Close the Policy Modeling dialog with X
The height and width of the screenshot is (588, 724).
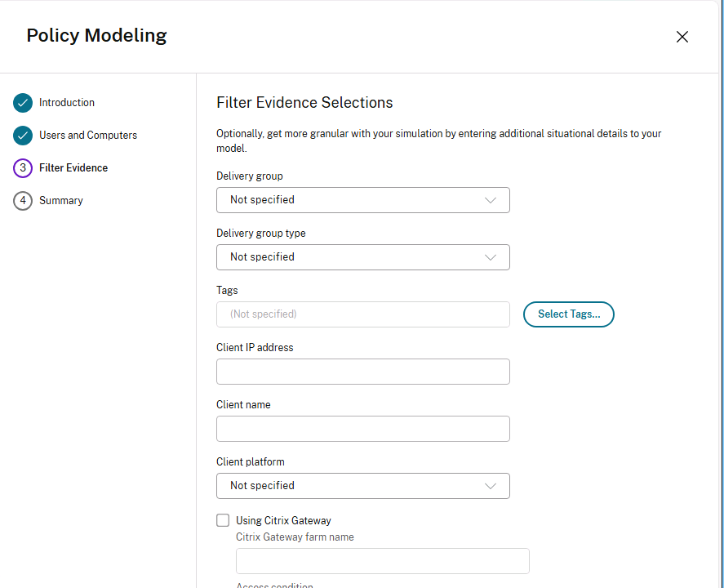[x=682, y=37]
